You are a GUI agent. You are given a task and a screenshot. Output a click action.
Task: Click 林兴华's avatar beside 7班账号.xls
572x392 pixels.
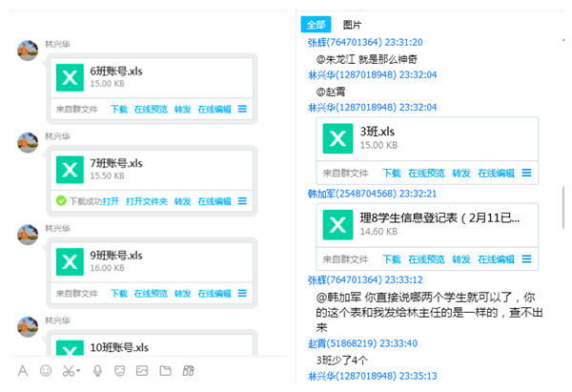coord(28,142)
